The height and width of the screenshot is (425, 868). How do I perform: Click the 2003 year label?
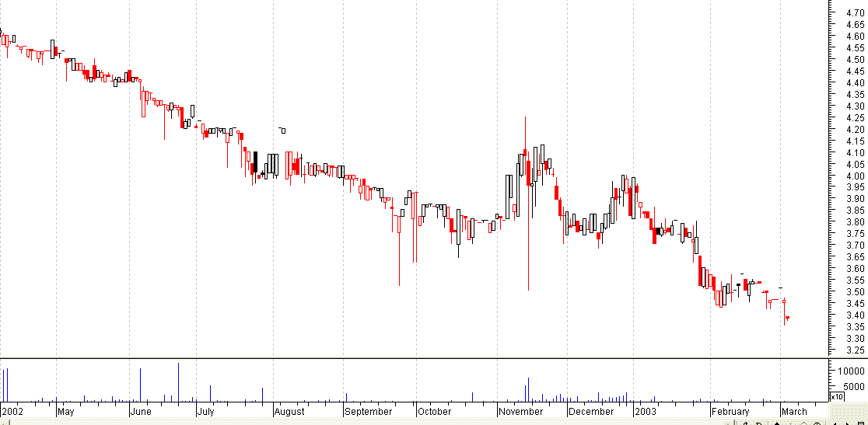pyautogui.click(x=646, y=412)
